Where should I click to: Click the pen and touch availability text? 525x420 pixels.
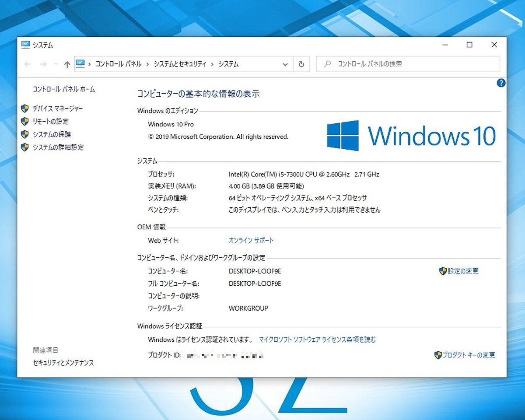point(304,210)
